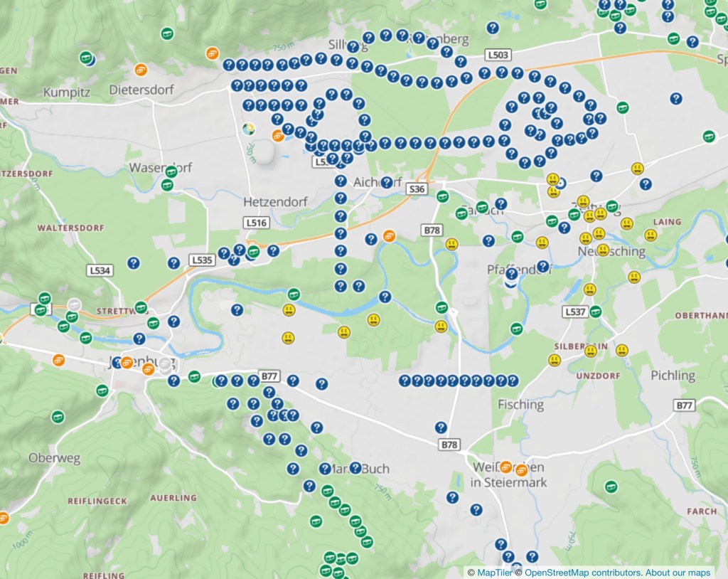This screenshot has height=579, width=728.
Task: Click mystery marker just above lower B78 shield
Action: (441, 427)
